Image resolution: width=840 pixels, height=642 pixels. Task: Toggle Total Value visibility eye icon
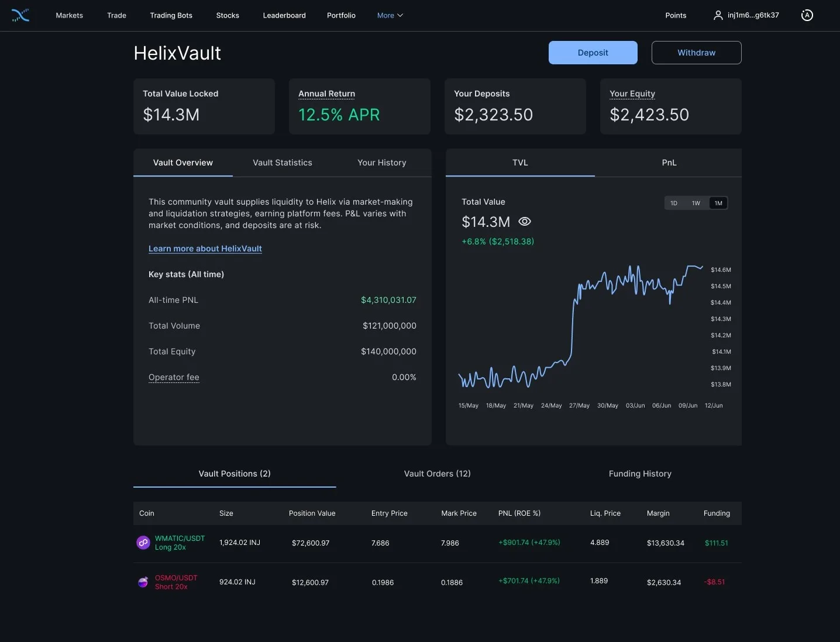[x=525, y=222]
